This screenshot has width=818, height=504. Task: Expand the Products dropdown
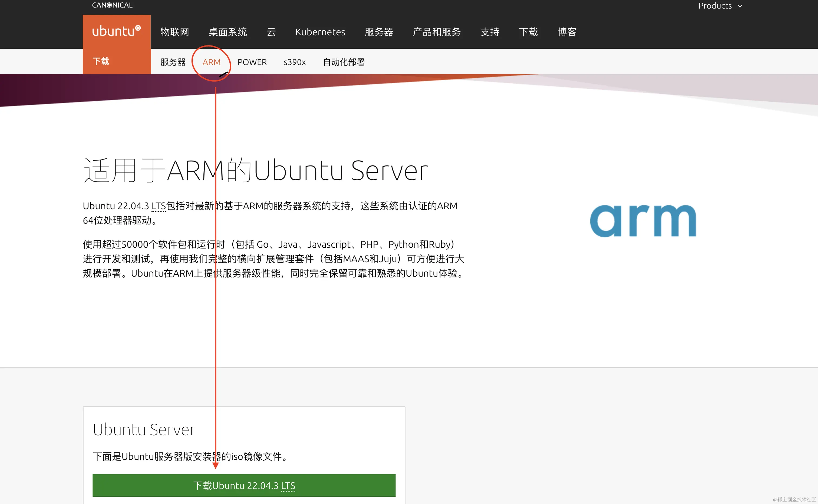tap(720, 6)
